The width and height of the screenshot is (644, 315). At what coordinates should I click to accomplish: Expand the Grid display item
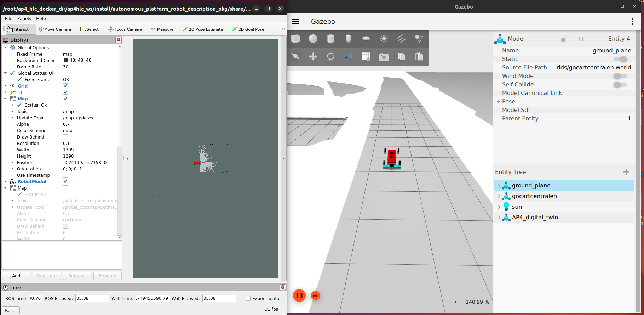coord(5,86)
